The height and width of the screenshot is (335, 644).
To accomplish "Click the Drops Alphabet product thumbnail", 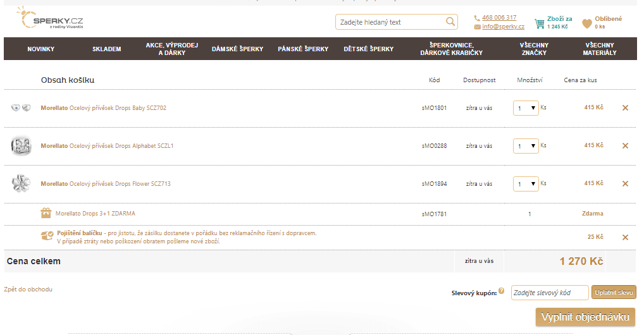I will [21, 146].
